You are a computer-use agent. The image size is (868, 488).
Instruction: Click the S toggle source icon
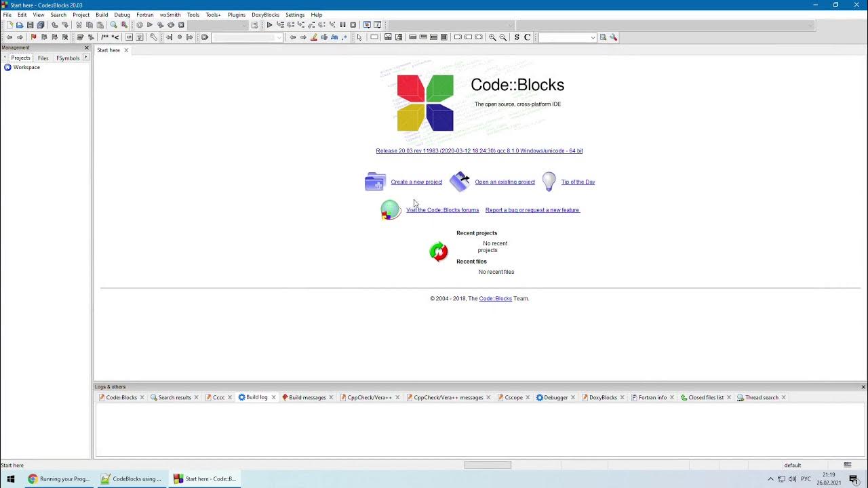(x=517, y=37)
